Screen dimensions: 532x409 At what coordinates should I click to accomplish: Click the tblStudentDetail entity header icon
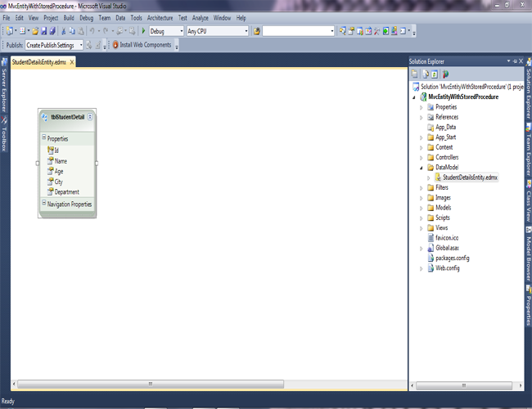[44, 117]
